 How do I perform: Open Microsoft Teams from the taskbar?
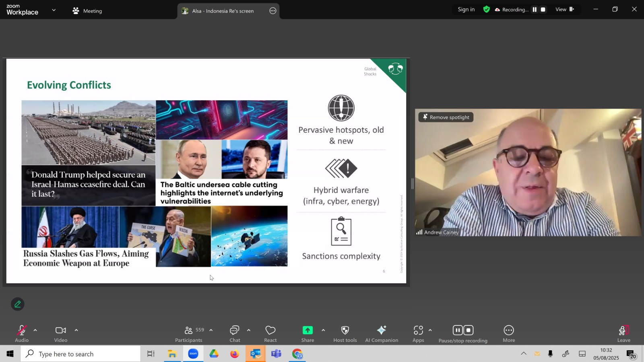tap(276, 354)
